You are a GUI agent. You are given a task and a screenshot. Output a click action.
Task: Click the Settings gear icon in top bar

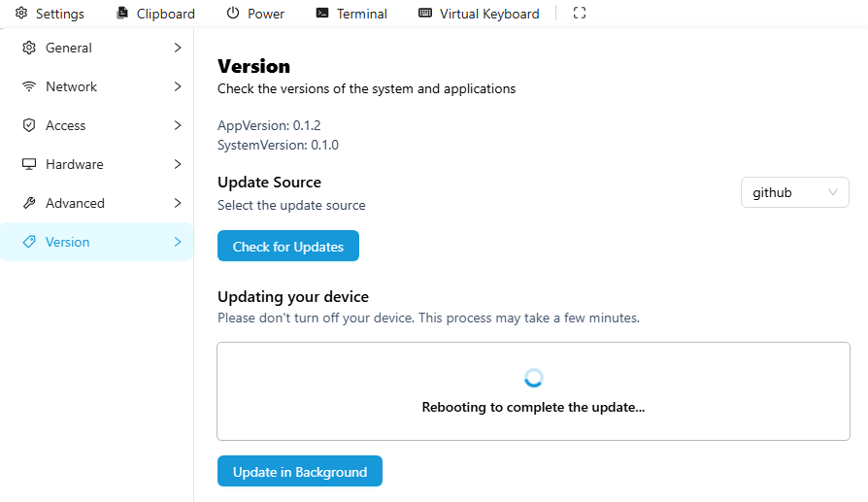coord(21,14)
